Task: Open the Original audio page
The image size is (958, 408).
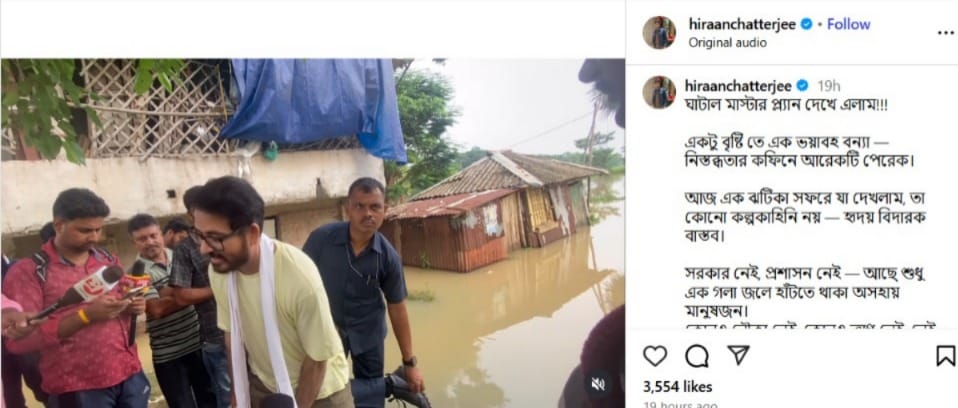Action: pos(727,43)
